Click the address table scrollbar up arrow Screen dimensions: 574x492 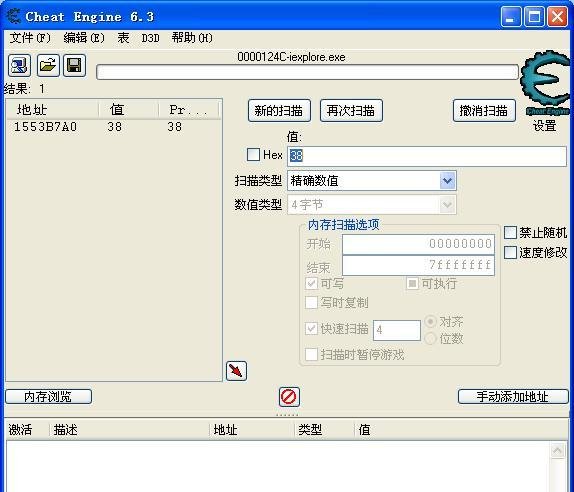(558, 450)
